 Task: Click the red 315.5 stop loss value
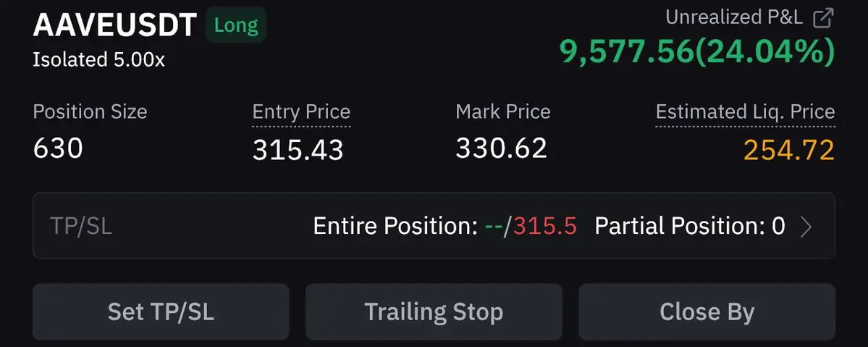[x=546, y=227]
